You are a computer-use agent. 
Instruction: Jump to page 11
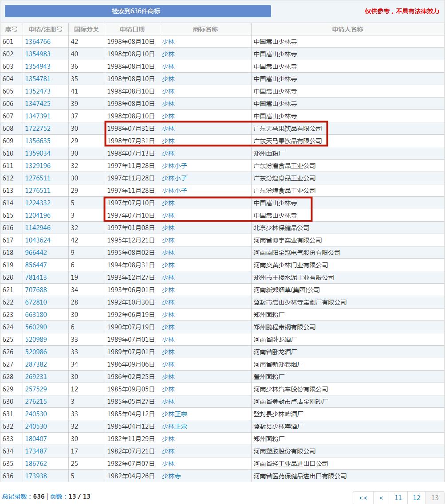(398, 497)
